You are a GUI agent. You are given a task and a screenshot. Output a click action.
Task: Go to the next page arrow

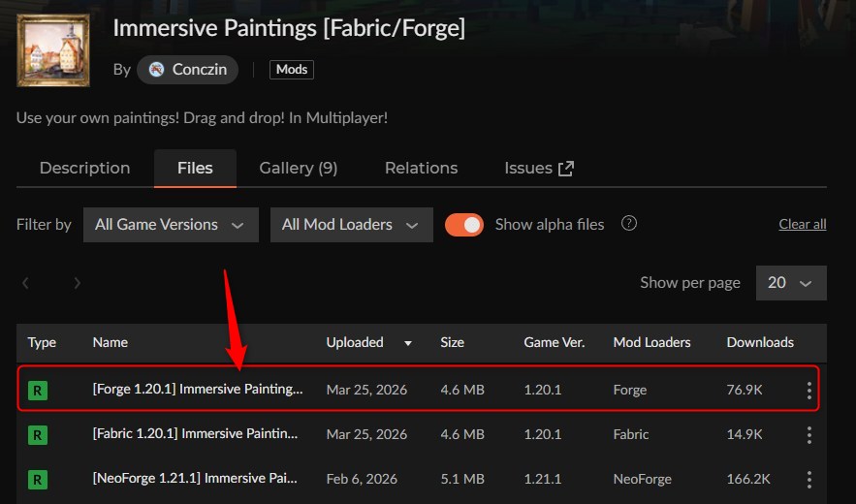click(x=77, y=283)
